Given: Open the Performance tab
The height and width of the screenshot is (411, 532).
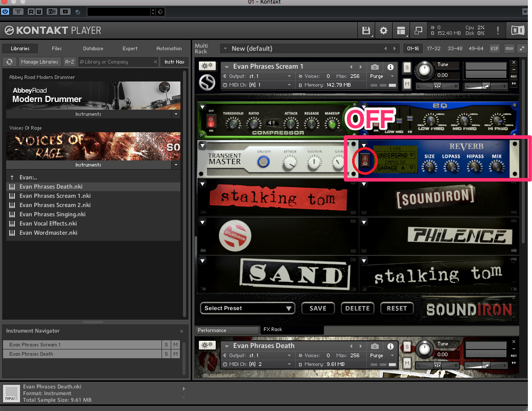Looking at the screenshot, I should pos(227,331).
